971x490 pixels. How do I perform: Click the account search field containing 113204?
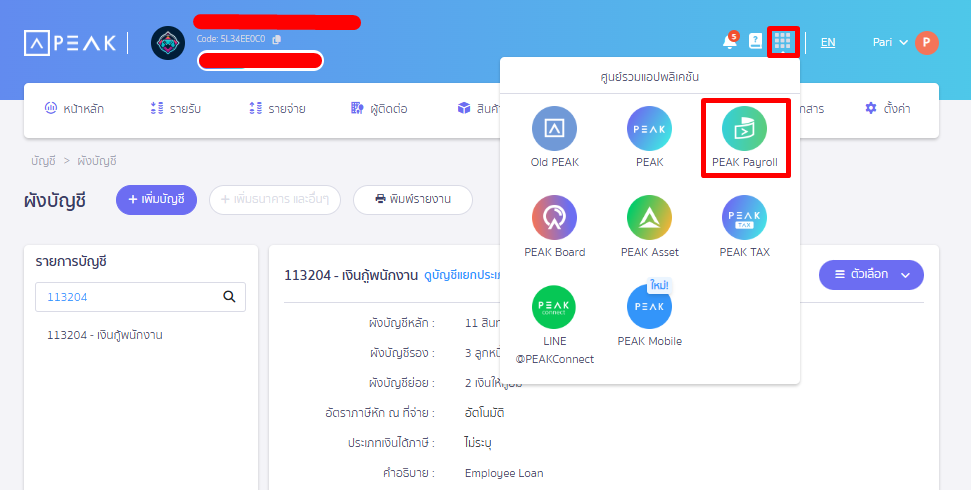pos(140,297)
